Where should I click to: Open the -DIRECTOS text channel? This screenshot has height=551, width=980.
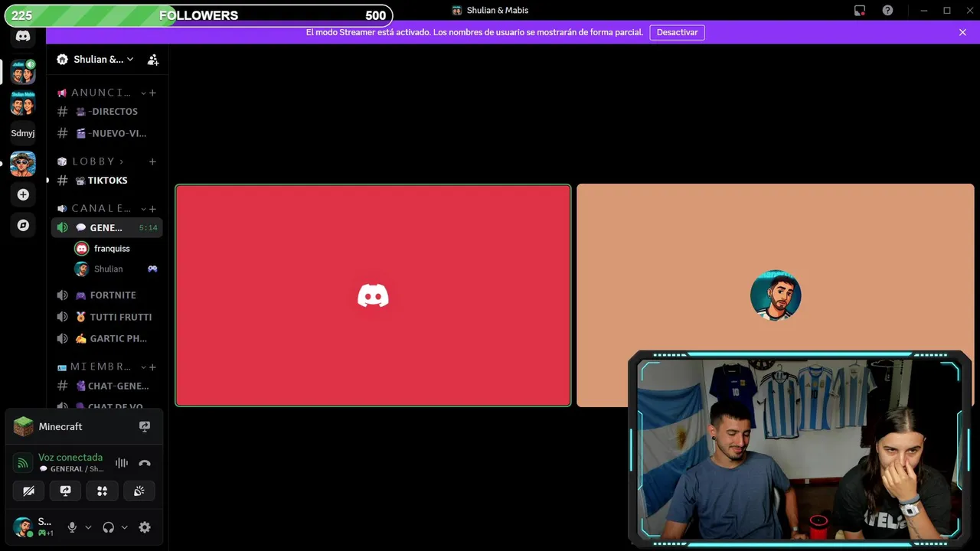point(106,112)
